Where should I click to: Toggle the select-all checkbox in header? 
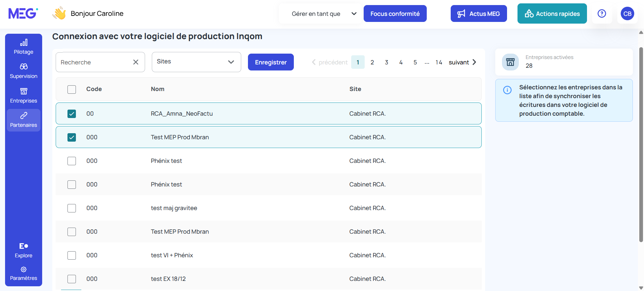72,89
